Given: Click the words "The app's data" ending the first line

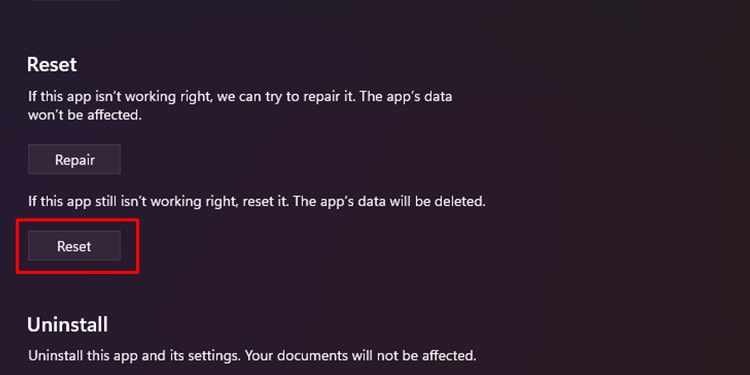Looking at the screenshot, I should coord(406,97).
